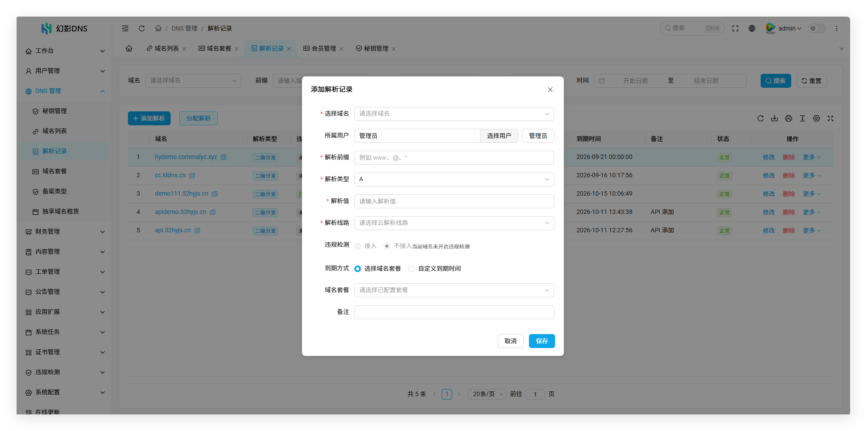The height and width of the screenshot is (431, 868).
Task: Focus the 备注 input field
Action: 454,312
